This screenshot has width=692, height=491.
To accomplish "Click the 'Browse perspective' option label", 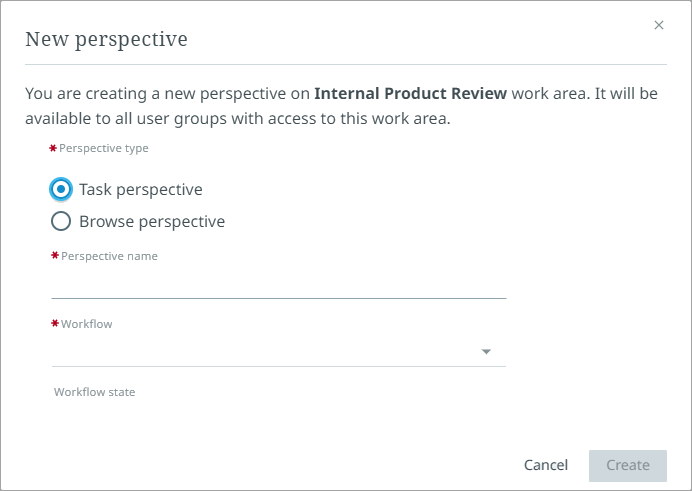I will click(152, 221).
